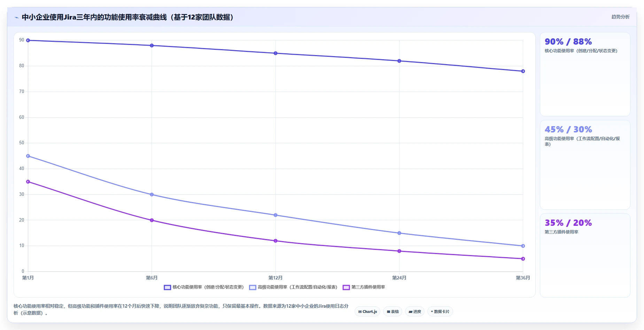
Task: Click the plugin usage point at 第1月 (35)
Action: (x=28, y=182)
